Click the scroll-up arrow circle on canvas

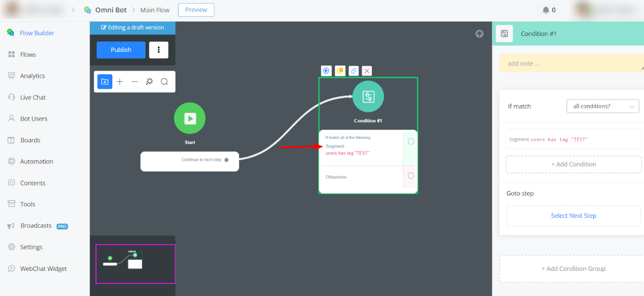point(479,33)
